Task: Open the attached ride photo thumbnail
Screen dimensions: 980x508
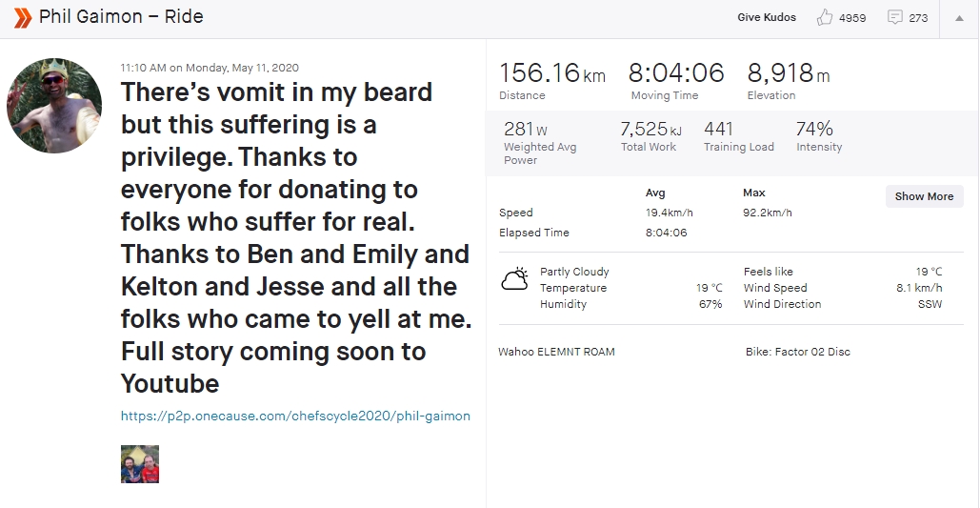Action: 140,464
